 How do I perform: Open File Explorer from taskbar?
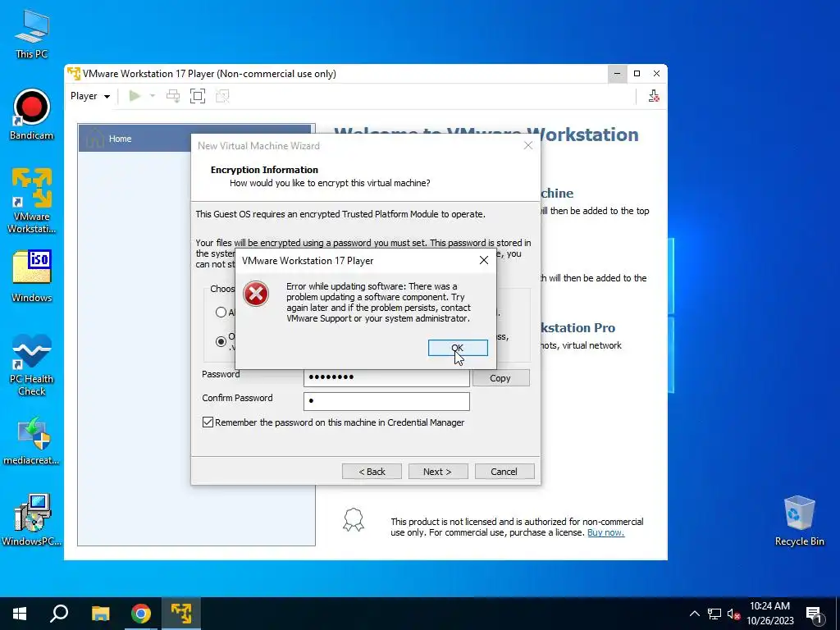pos(100,614)
